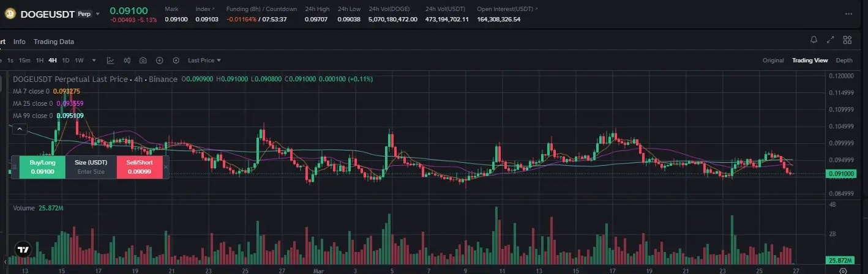The image size is (868, 274).
Task: Select the Trading View chart mode
Action: (x=810, y=61)
